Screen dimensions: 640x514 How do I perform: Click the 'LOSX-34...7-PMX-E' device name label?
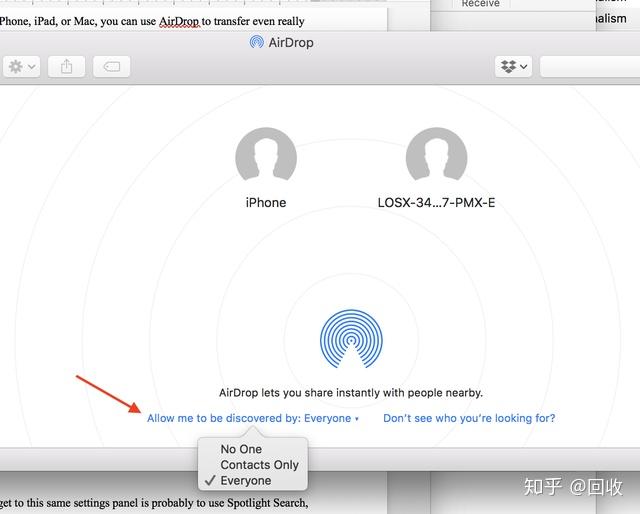436,203
